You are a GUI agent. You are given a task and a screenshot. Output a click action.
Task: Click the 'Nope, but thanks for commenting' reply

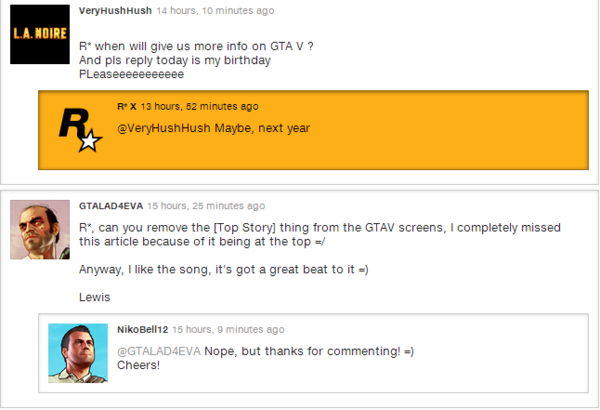(309, 351)
